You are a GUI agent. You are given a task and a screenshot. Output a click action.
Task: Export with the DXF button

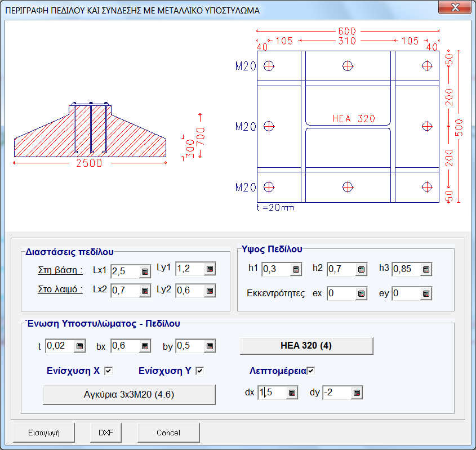[x=106, y=433]
